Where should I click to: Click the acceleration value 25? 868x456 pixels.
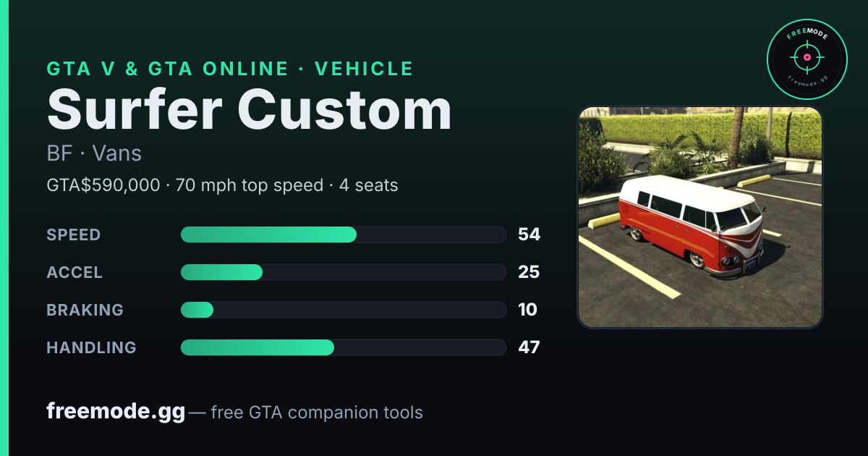click(x=529, y=272)
